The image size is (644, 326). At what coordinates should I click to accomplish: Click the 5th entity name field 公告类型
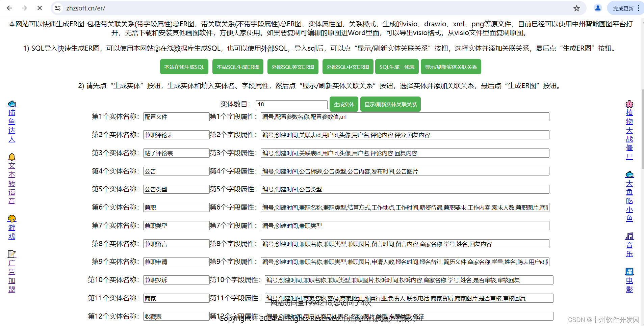click(x=176, y=189)
